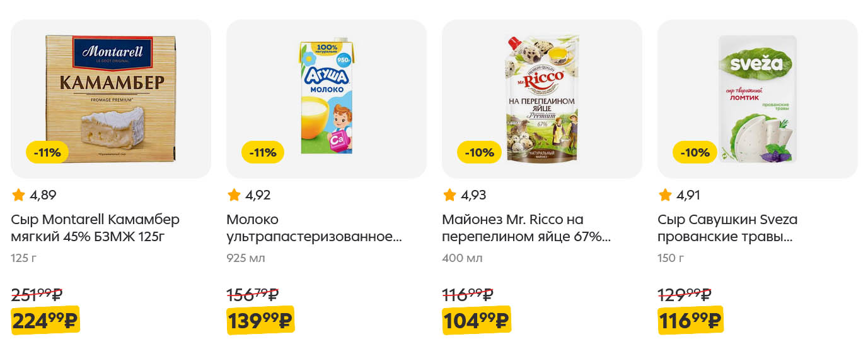Click the -10% badge on Mr. Ricco mayonnaise

pos(478,152)
